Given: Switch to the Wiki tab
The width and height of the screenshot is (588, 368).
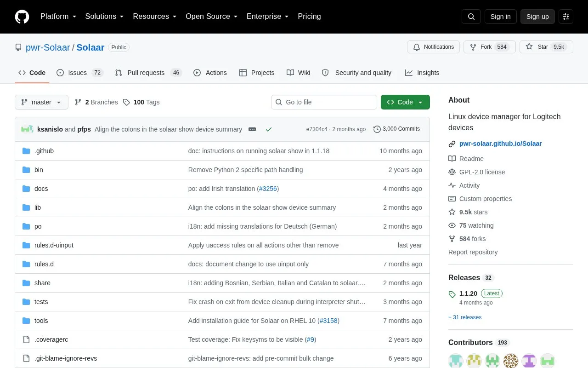Looking at the screenshot, I should [x=299, y=73].
